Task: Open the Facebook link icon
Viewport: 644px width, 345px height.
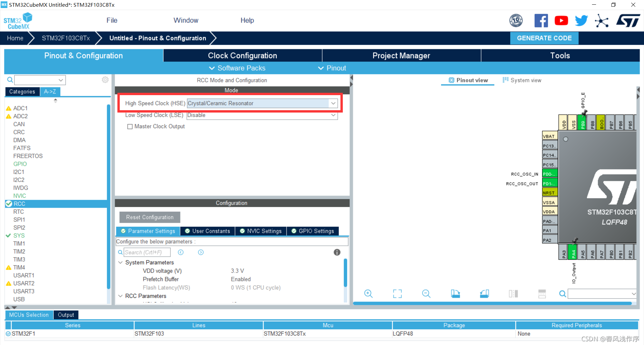Action: pos(541,21)
